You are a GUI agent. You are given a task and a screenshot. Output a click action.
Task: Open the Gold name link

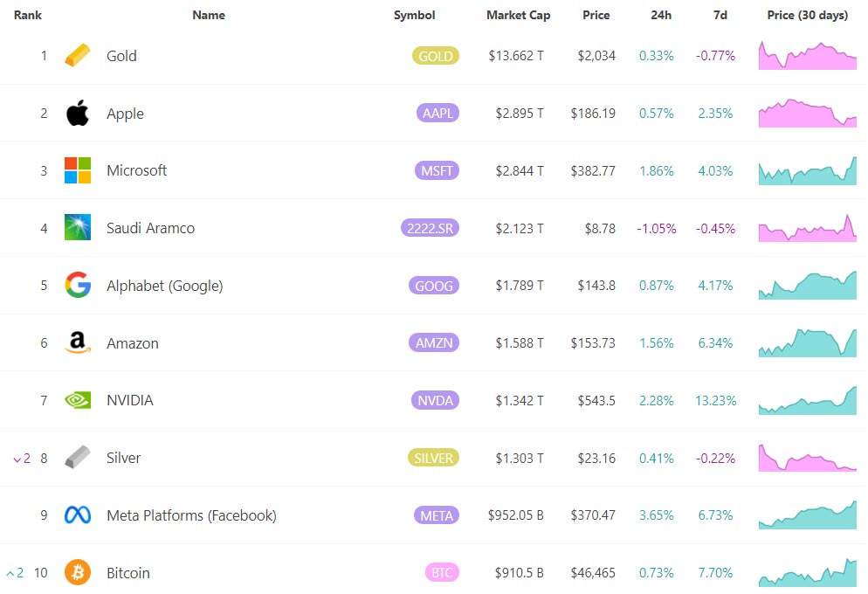click(121, 56)
